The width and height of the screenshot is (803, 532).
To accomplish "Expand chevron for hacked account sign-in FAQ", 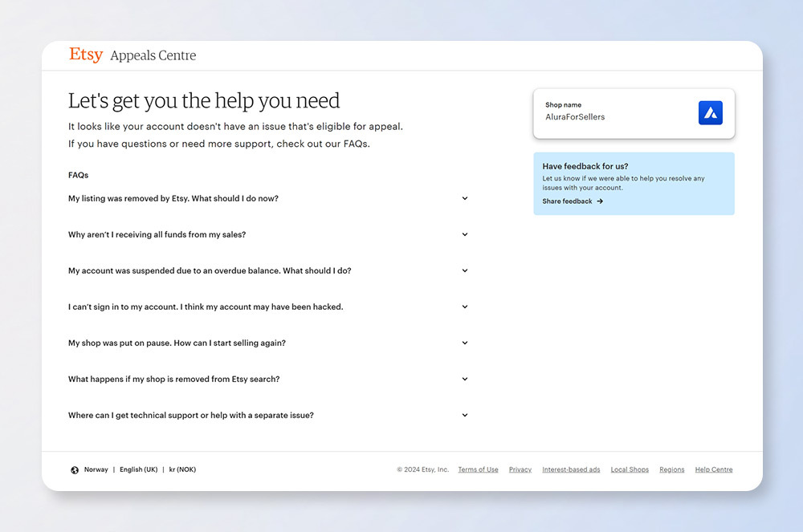I will click(x=465, y=307).
